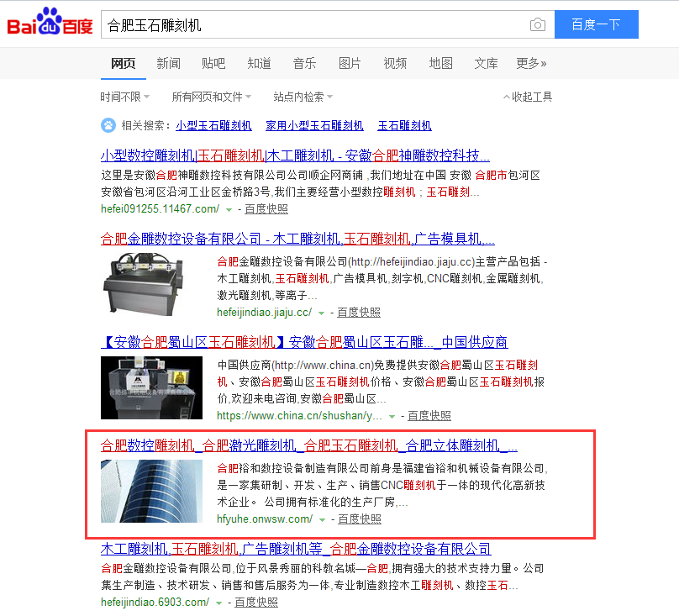
Task: Click the camera image search icon
Action: pyautogui.click(x=537, y=24)
